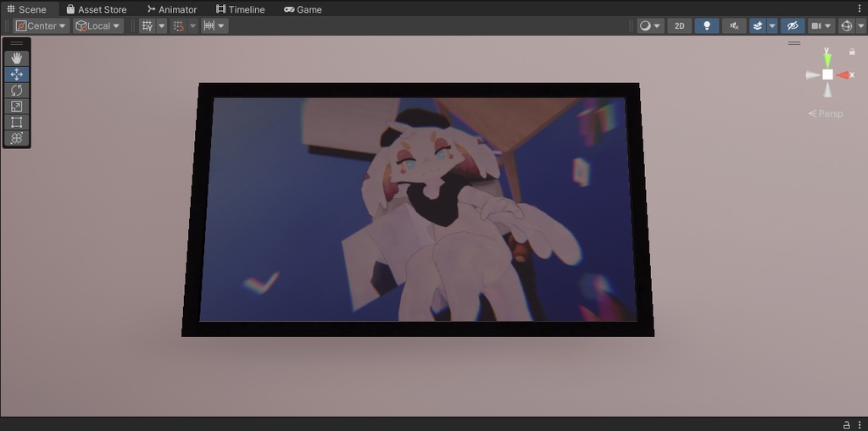Click the white center cube of orientation gizmo
The height and width of the screenshot is (431, 868).
pos(827,75)
